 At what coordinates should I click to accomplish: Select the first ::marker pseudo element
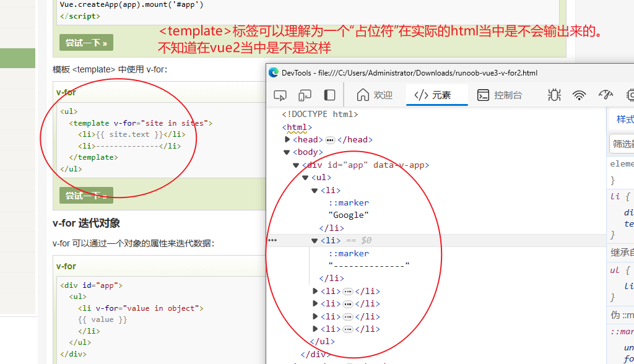click(x=349, y=202)
